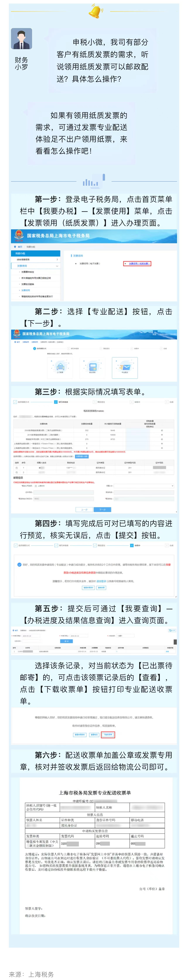Click 我要办税 breadcrumb in step-one screenshot
This screenshot has width=188, height=980.
click(31, 247)
